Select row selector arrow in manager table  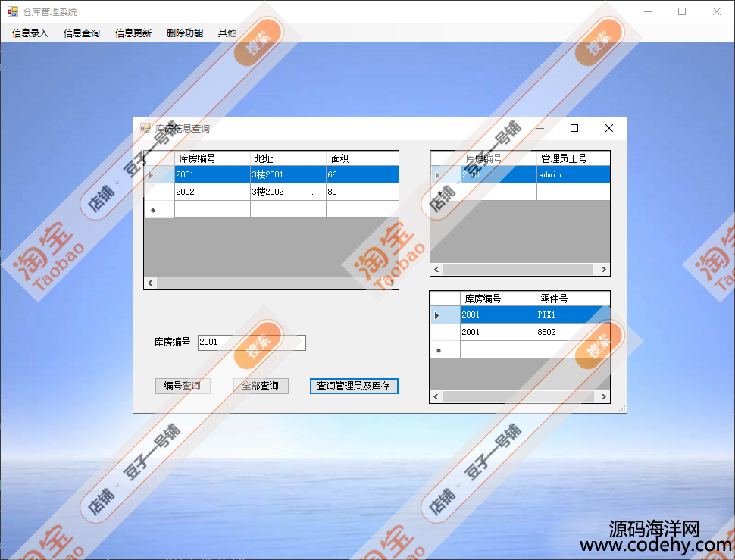pos(446,174)
